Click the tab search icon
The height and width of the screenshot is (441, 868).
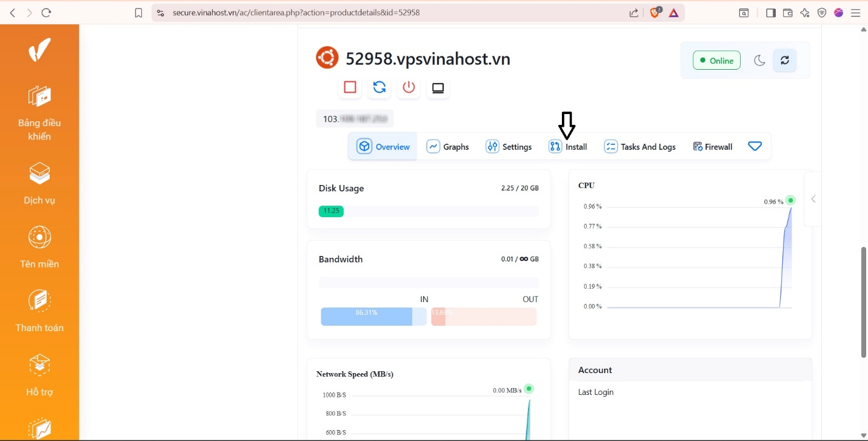tap(744, 13)
